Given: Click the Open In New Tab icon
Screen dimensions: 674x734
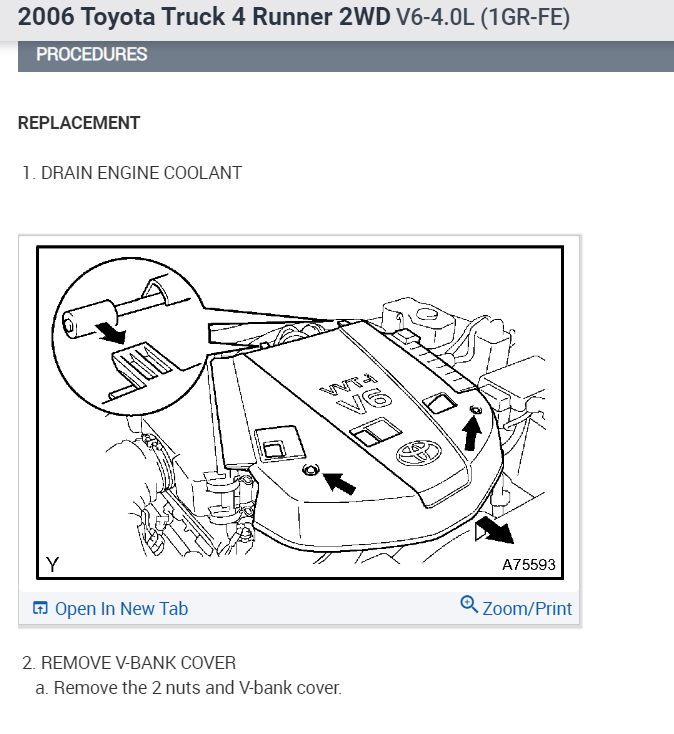Looking at the screenshot, I should pos(40,608).
